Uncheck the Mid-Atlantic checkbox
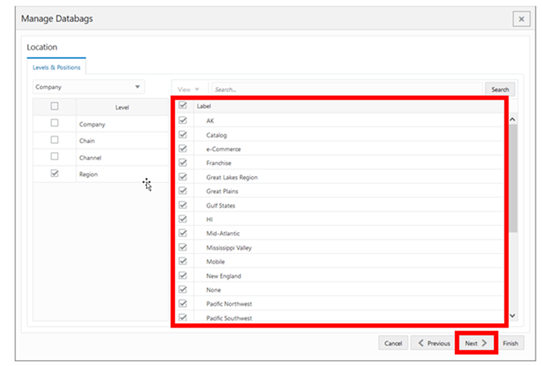 coord(183,233)
